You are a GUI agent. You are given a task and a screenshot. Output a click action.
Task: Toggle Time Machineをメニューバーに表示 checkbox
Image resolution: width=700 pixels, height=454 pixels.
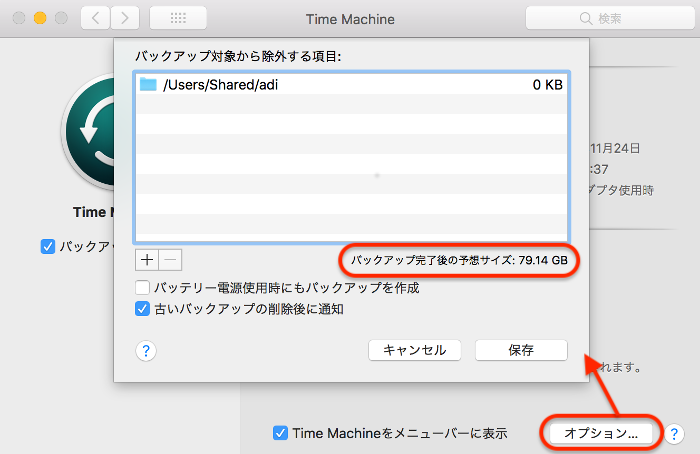point(280,433)
